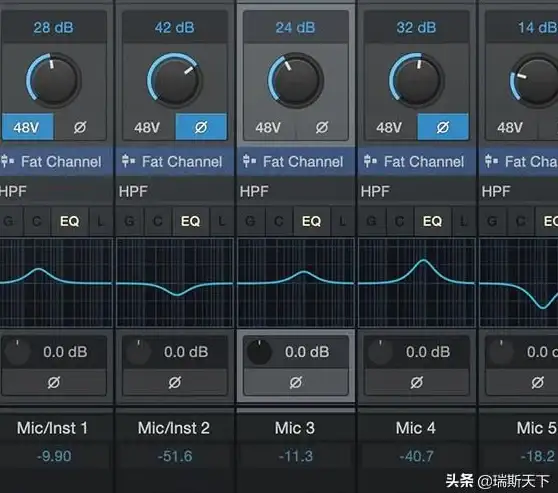Click HPF label on Mic 3
Screen dimensions: 558x493
pyautogui.click(x=254, y=192)
